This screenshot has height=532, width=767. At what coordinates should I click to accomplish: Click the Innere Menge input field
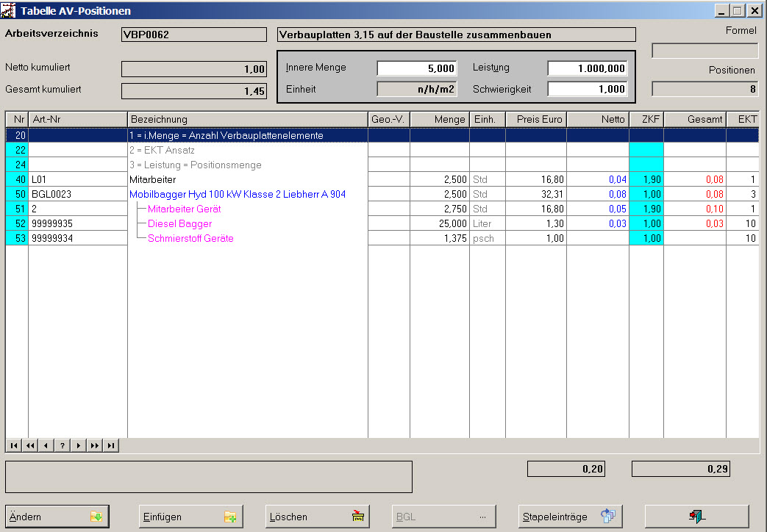[417, 68]
